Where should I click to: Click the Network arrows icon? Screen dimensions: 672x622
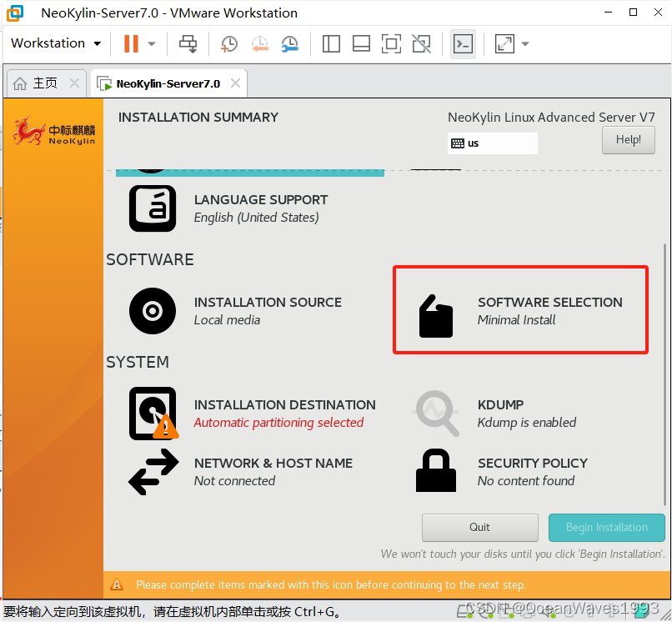click(153, 472)
